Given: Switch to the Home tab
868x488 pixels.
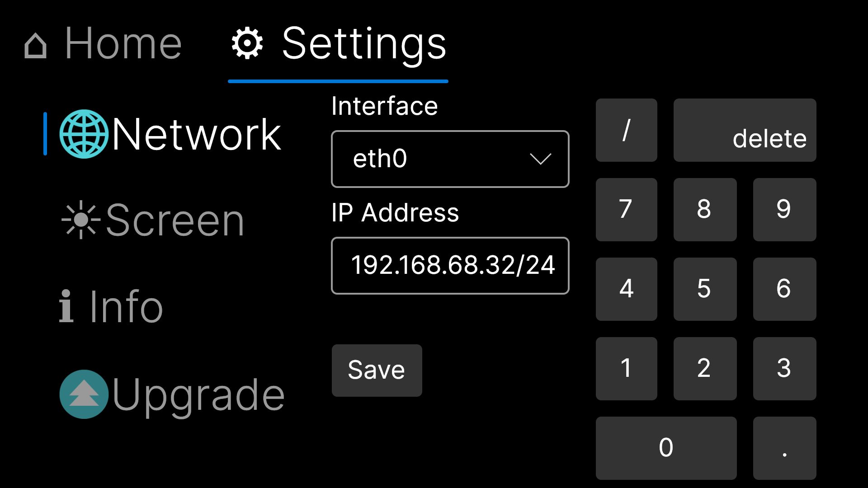Looking at the screenshot, I should [x=103, y=44].
